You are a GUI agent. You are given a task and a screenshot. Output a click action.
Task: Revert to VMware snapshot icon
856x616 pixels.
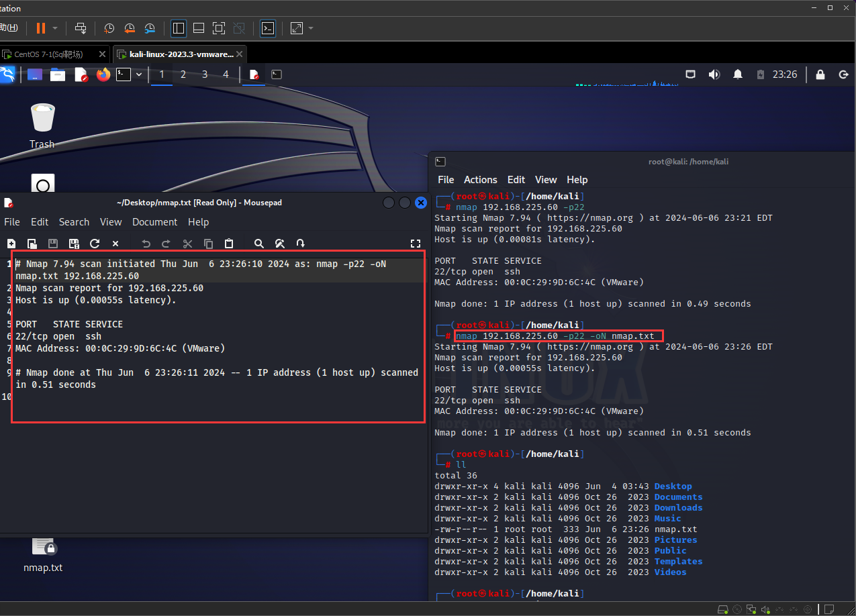tap(130, 28)
